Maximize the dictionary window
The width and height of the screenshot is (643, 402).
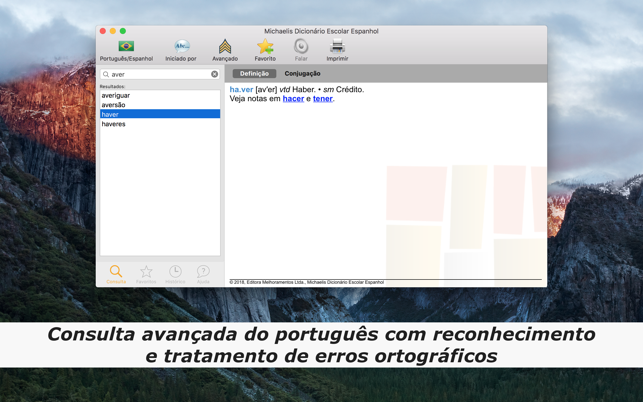coord(123,31)
